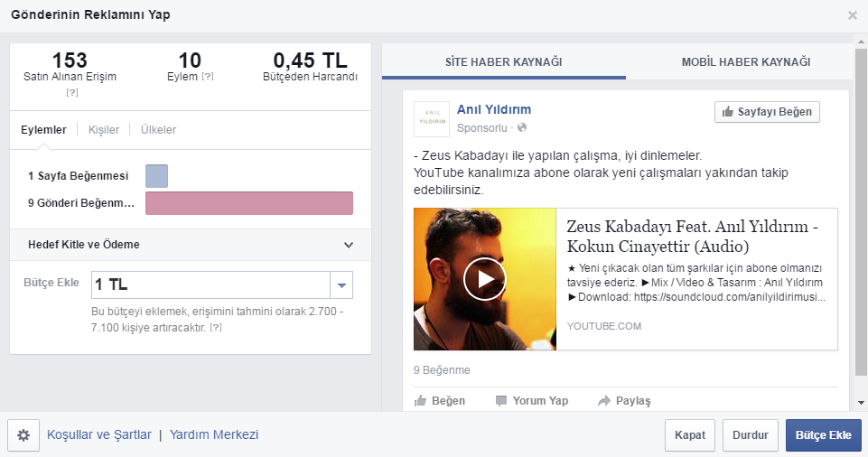Open the budget amount dropdown arrow
The width and height of the screenshot is (868, 457).
341,285
